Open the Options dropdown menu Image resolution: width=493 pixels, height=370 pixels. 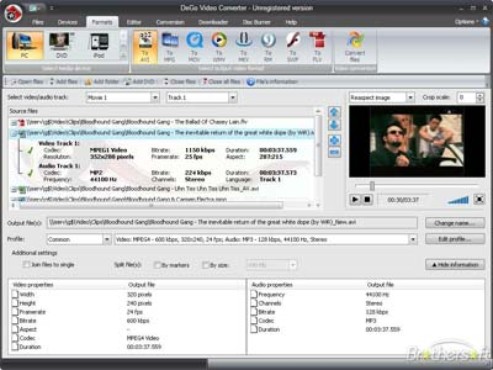(466, 22)
